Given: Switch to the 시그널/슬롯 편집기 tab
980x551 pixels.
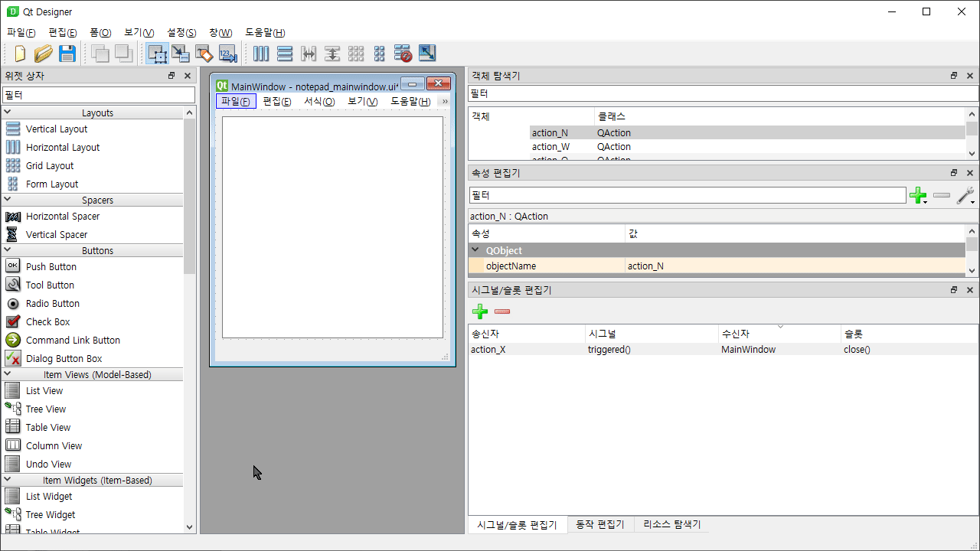Looking at the screenshot, I should [518, 524].
